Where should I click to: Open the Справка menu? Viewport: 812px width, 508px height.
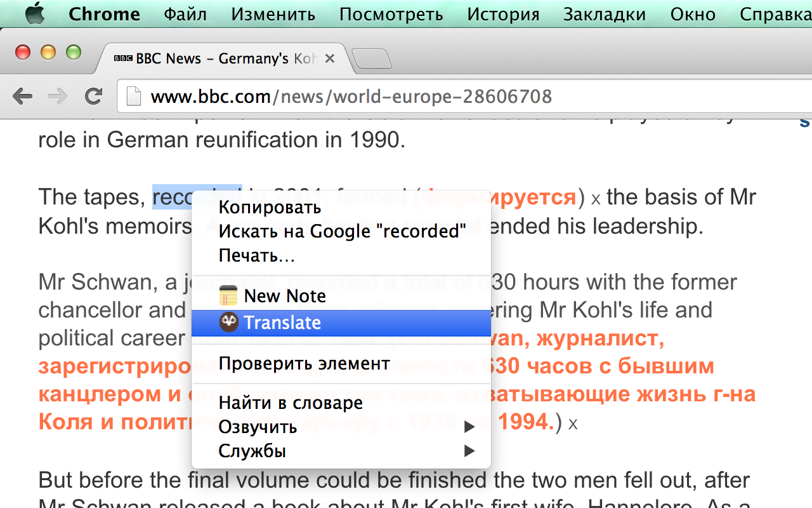point(775,14)
